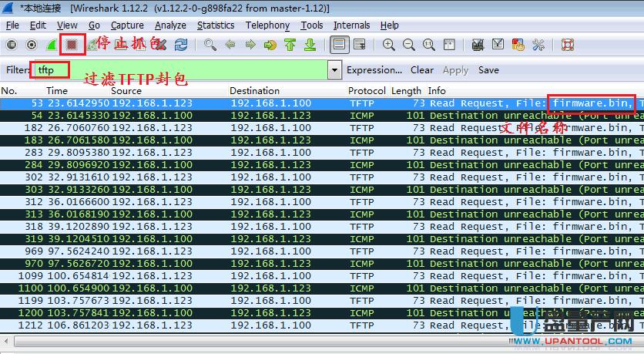Viewport: 644px width, 354px height.
Task: Click the zoom out icon
Action: [x=408, y=45]
